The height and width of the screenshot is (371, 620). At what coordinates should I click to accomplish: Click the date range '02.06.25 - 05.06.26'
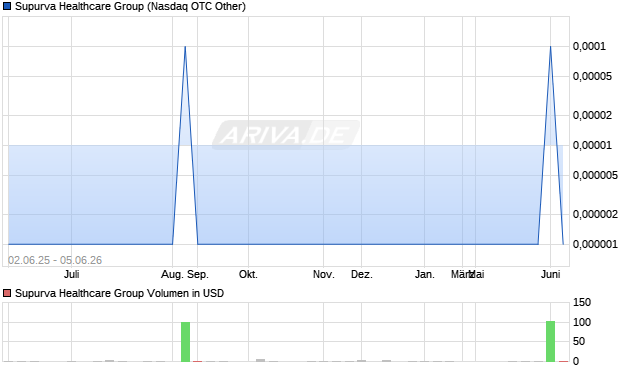(x=55, y=260)
